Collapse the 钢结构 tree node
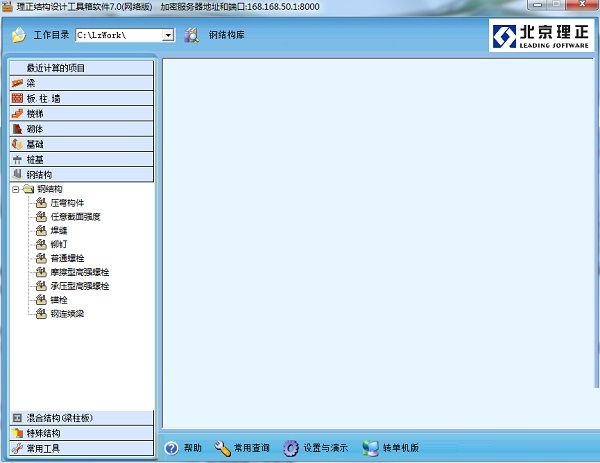600x463 pixels. point(16,189)
